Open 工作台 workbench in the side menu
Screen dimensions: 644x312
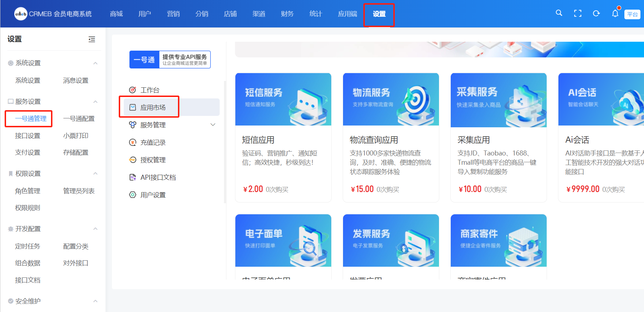click(150, 90)
